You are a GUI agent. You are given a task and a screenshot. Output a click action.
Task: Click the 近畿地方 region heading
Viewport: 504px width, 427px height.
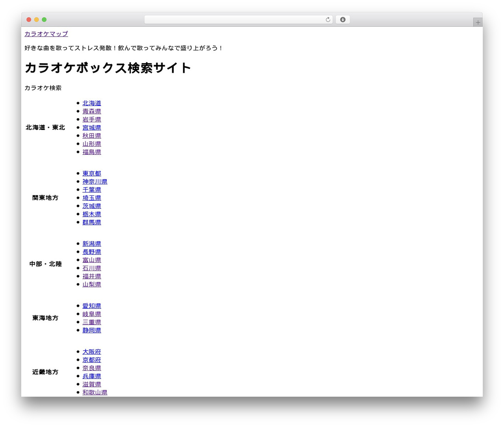click(45, 372)
